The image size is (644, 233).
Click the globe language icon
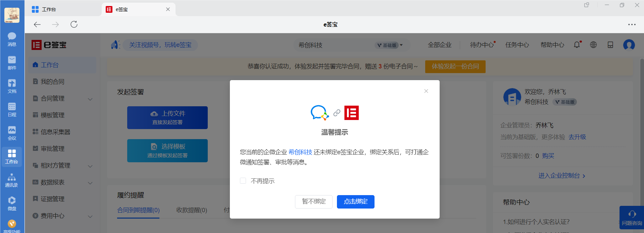click(x=593, y=45)
